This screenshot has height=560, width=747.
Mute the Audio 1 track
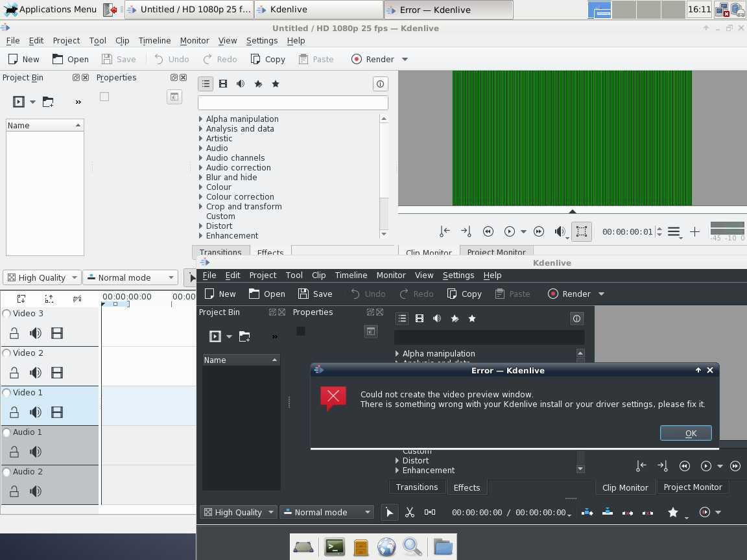[x=36, y=452]
